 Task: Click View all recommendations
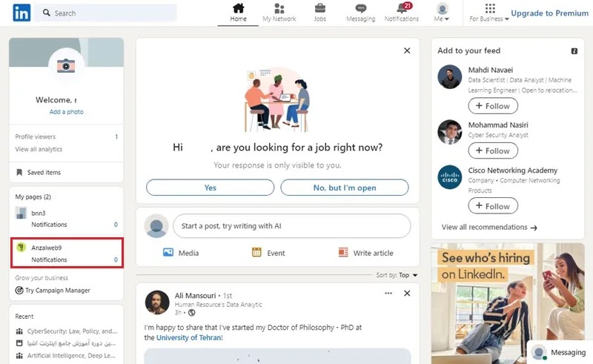(489, 227)
